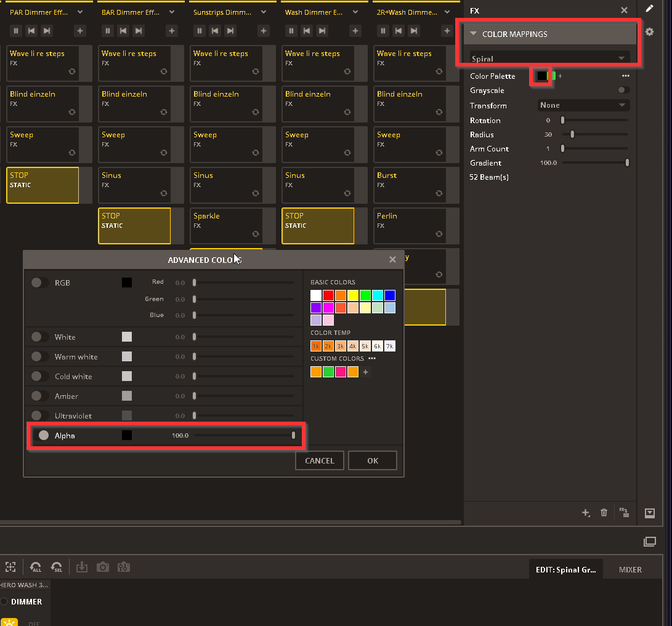The image size is (672, 626).
Task: Add new FX with plus icon
Action: coord(585,513)
